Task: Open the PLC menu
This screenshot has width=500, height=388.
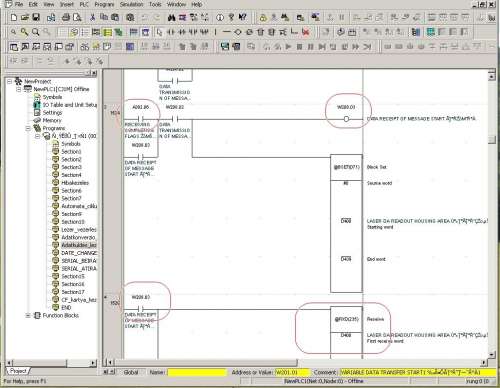Action: click(x=84, y=4)
